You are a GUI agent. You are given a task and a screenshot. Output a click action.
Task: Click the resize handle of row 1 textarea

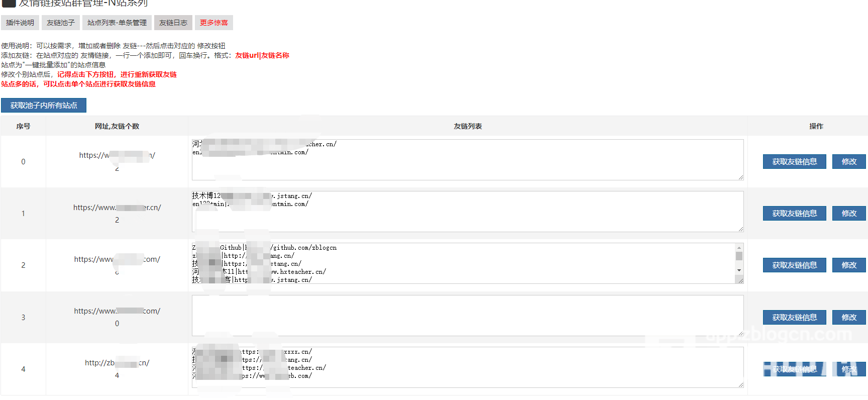click(x=741, y=229)
